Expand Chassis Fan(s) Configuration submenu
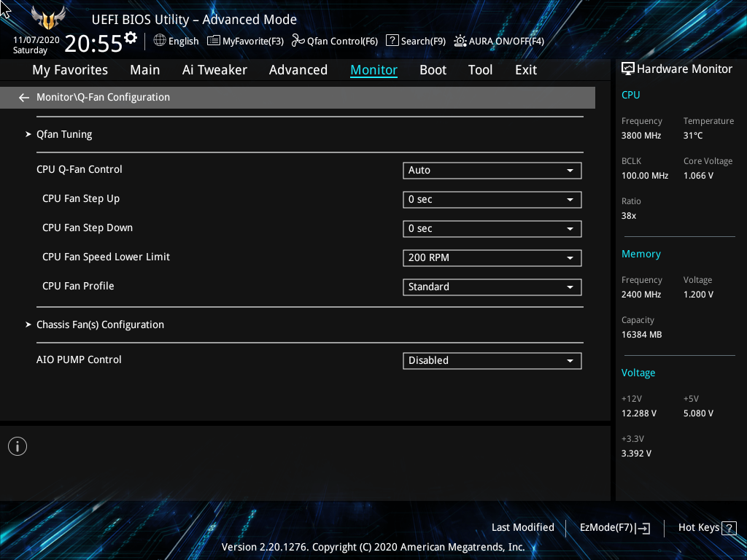This screenshot has width=747, height=560. (100, 324)
